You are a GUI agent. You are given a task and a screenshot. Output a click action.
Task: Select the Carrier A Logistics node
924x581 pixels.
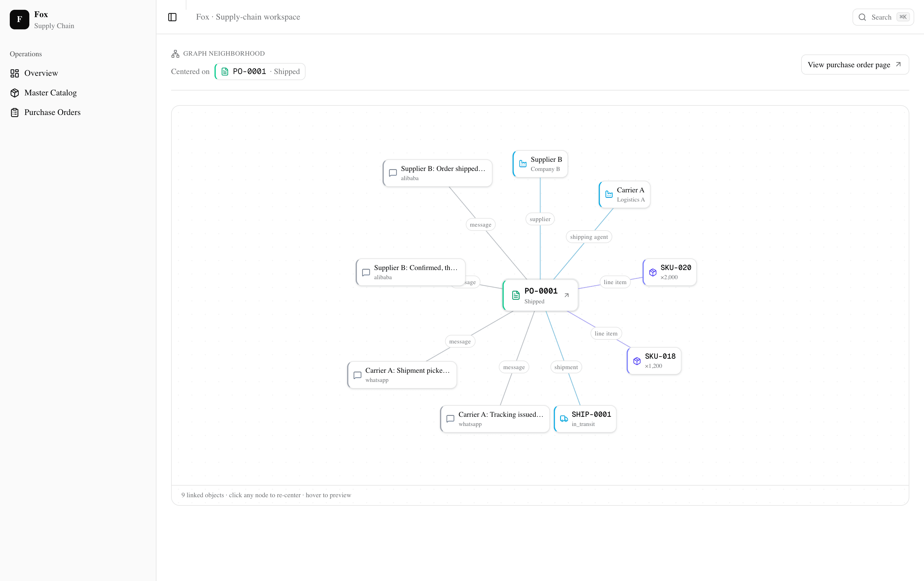[624, 194]
